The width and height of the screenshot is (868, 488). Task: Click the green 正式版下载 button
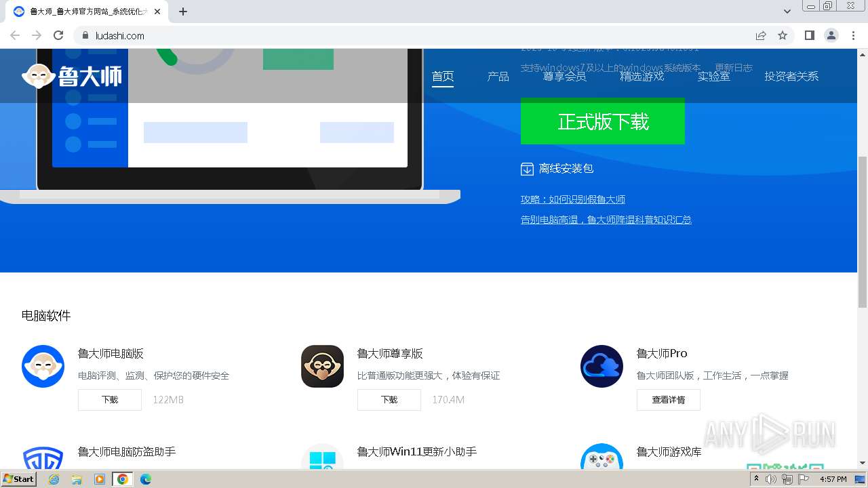(x=603, y=121)
